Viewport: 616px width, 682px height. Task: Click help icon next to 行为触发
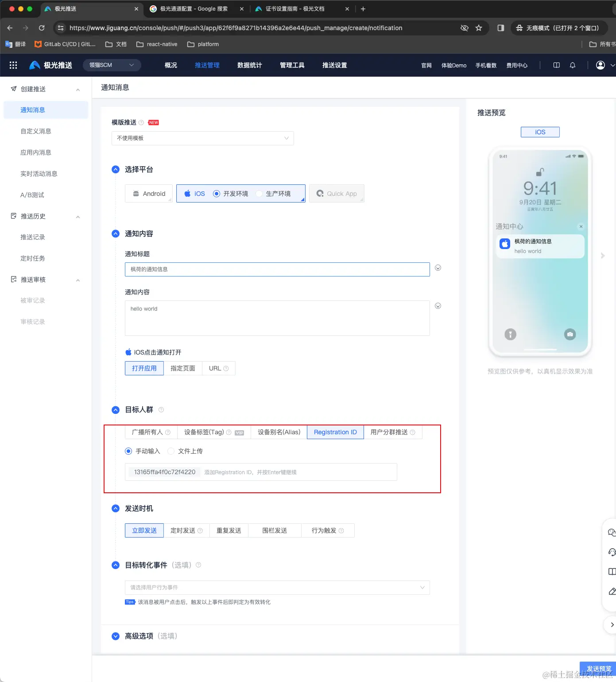click(341, 530)
